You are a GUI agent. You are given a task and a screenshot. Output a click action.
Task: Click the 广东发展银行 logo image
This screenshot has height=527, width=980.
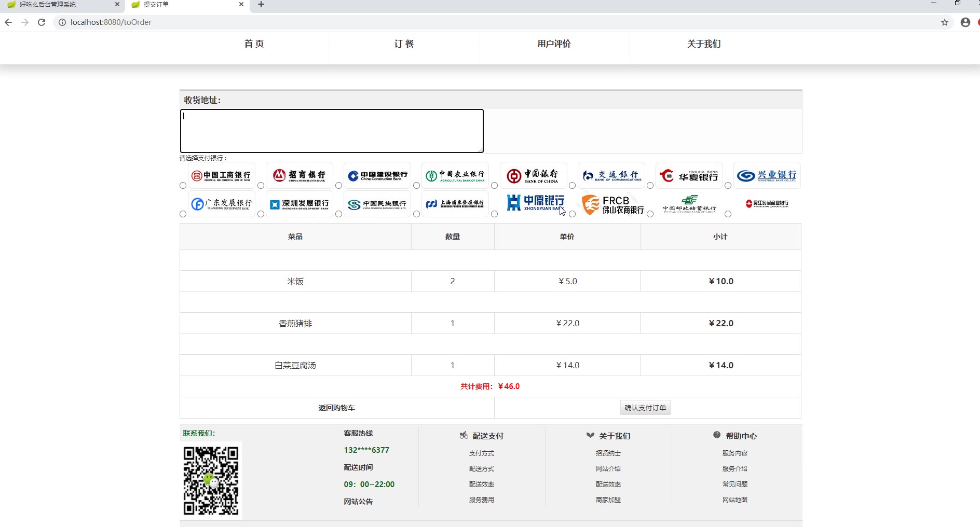pyautogui.click(x=222, y=204)
